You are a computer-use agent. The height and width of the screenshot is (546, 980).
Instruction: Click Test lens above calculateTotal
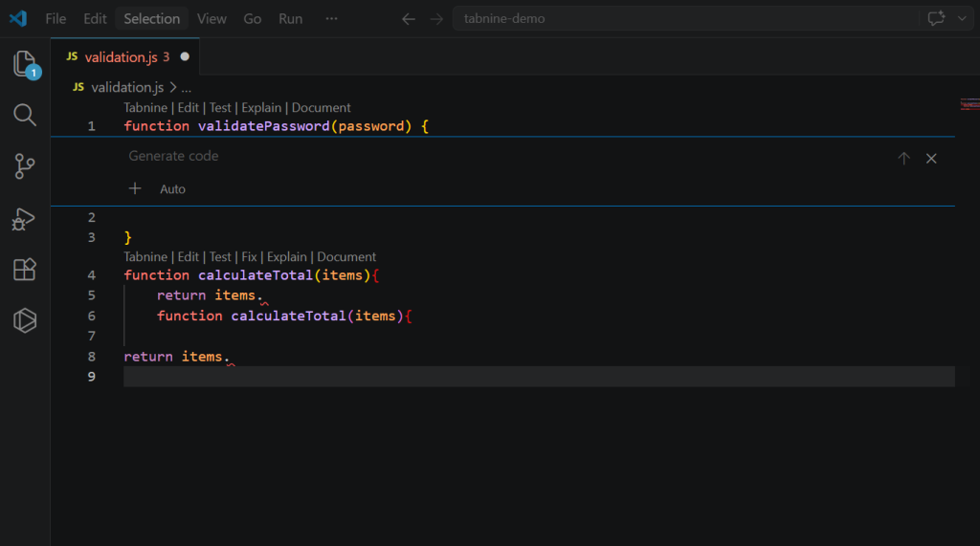(220, 257)
